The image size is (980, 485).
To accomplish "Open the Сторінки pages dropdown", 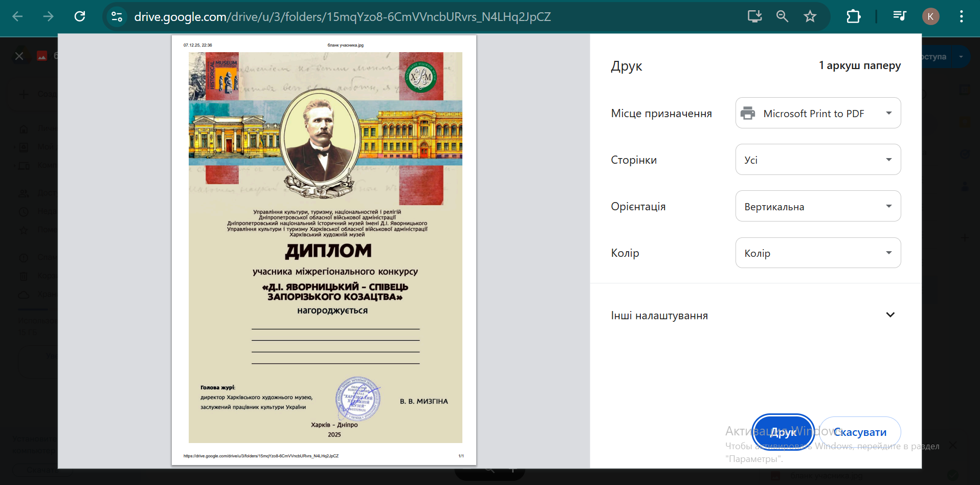I will 818,160.
